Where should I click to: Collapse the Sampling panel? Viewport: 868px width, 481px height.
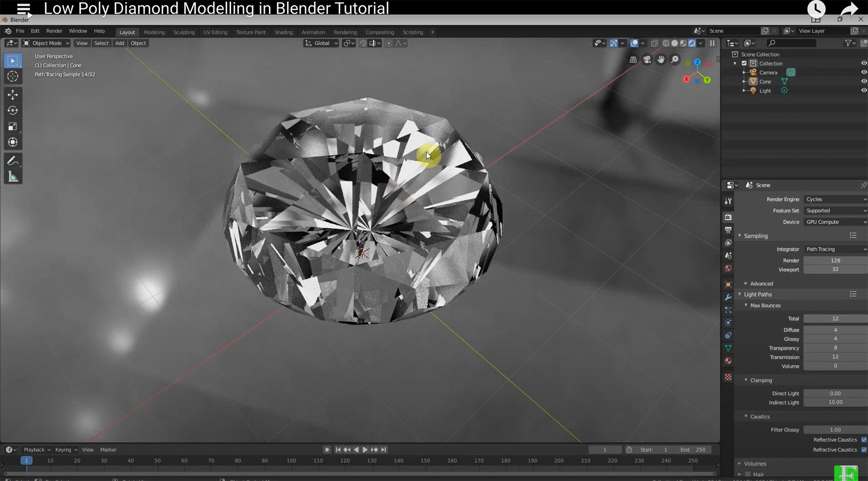click(x=755, y=236)
